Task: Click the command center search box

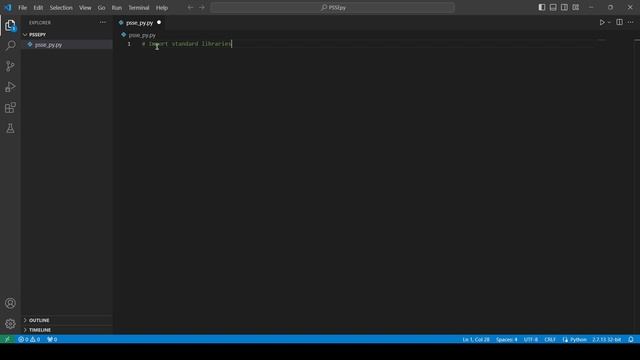Action: pos(332,7)
